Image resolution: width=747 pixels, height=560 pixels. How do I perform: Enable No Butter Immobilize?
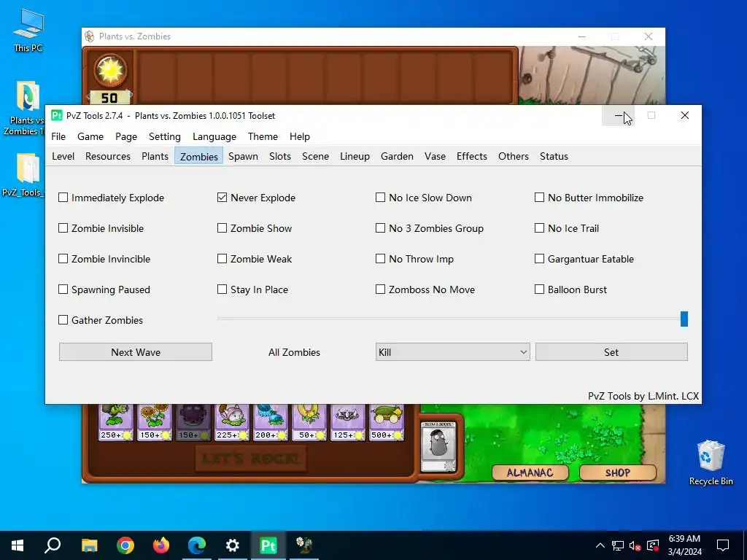(539, 198)
